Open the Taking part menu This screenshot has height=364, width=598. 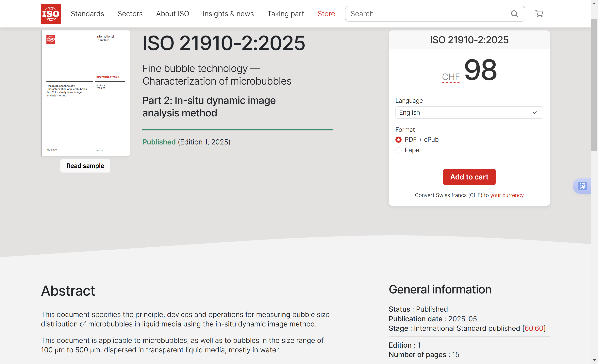coord(286,14)
